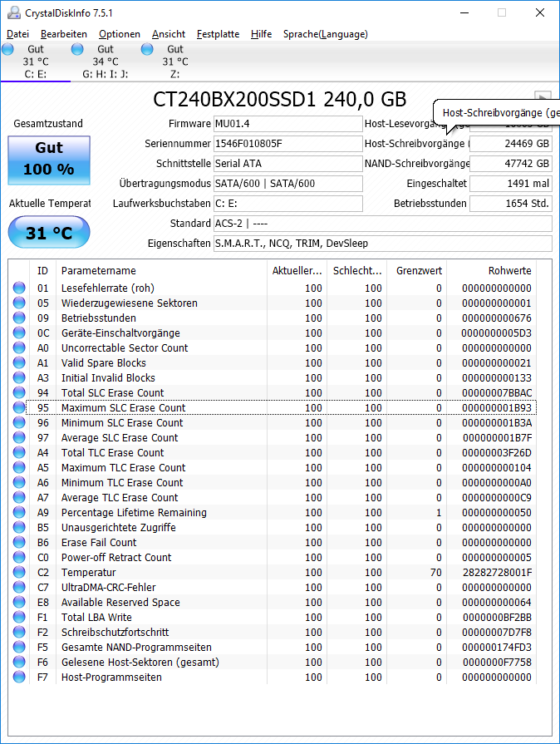The image size is (560, 744).
Task: Open the Optionen menu
Action: pyautogui.click(x=120, y=34)
